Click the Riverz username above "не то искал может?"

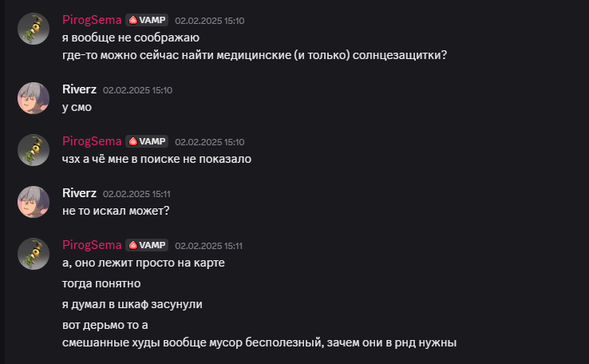79,193
